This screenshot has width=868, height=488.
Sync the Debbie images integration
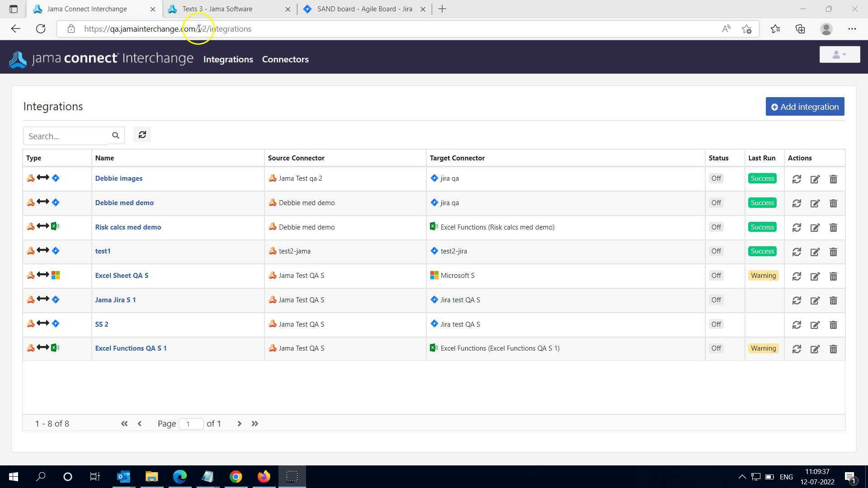(797, 179)
